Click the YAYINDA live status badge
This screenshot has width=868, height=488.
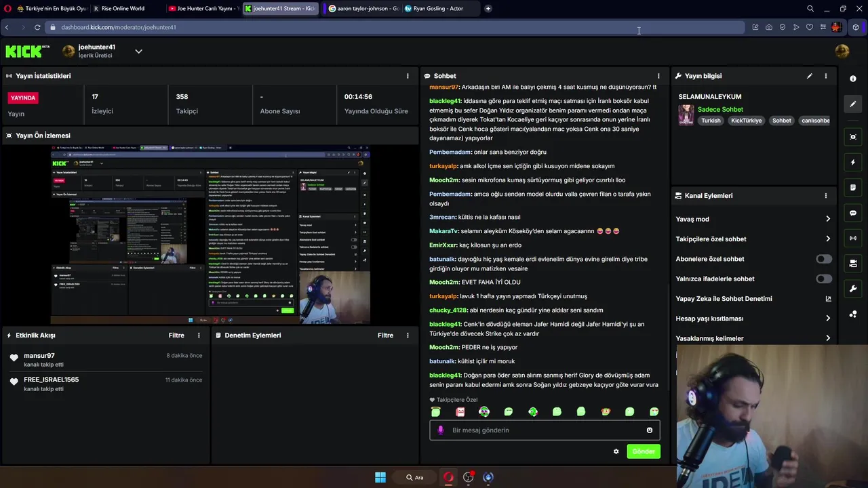tap(23, 98)
